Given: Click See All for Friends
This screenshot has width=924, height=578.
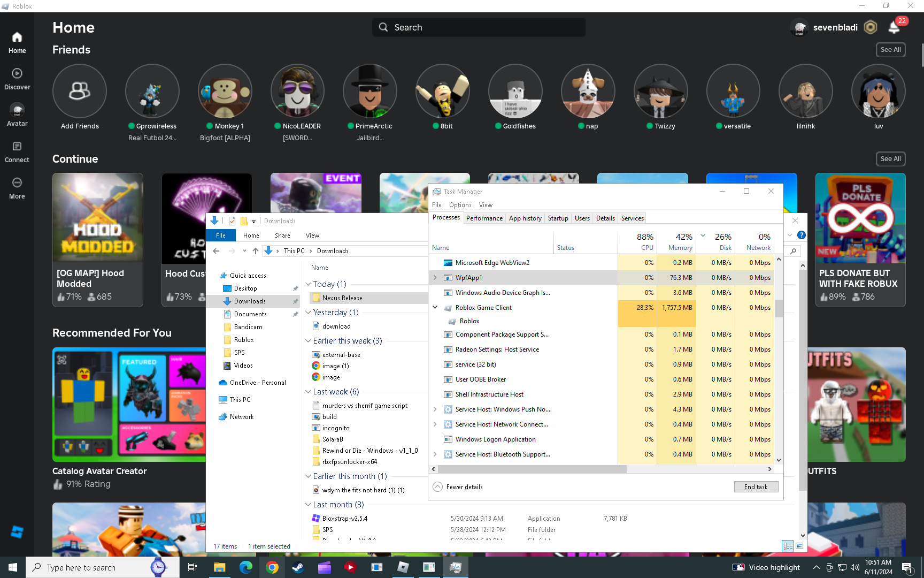Looking at the screenshot, I should click(x=891, y=50).
